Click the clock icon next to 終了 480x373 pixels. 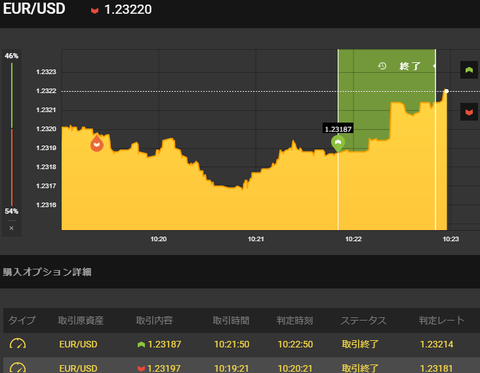[x=382, y=66]
